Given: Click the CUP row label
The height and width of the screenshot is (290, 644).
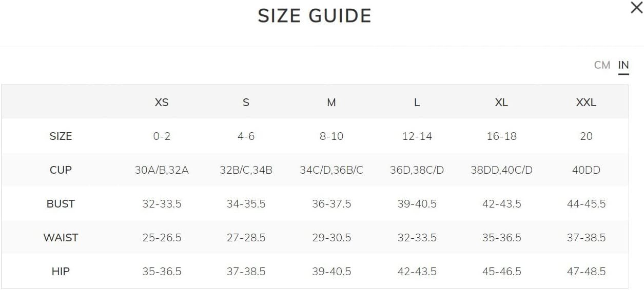Looking at the screenshot, I should 61,170.
